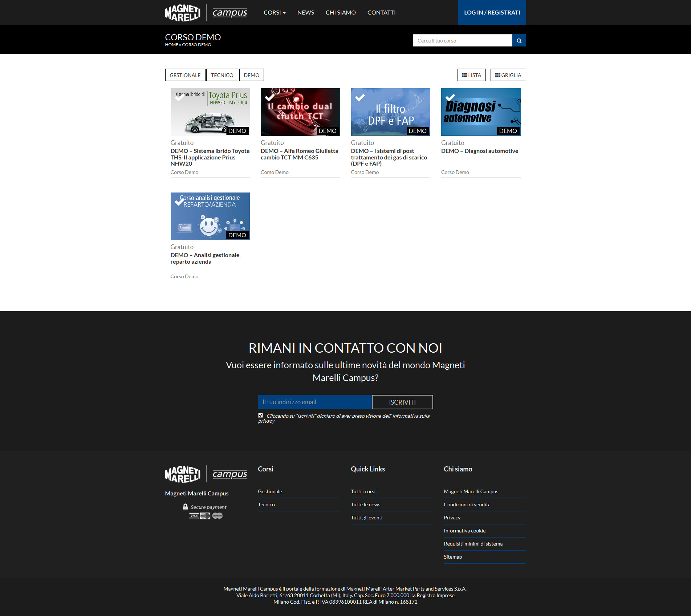Click Requisiti minimi di sistema link
Image resolution: width=691 pixels, height=616 pixels.
[473, 544]
